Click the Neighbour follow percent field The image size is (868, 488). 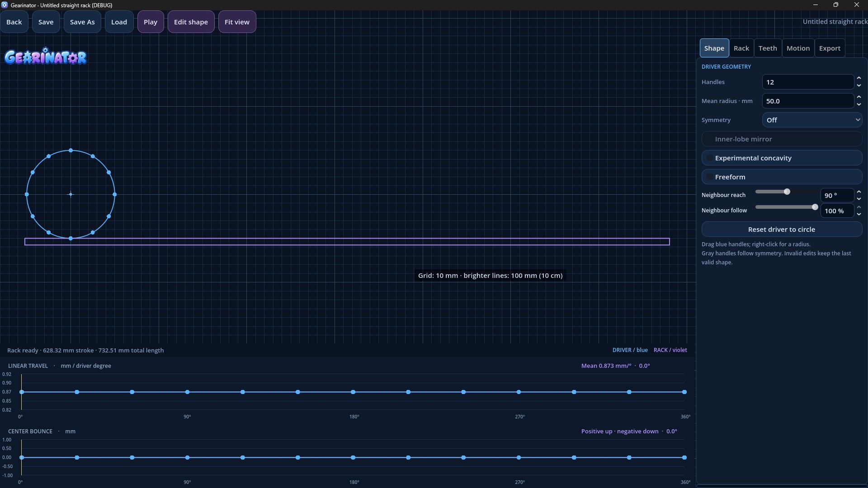837,211
